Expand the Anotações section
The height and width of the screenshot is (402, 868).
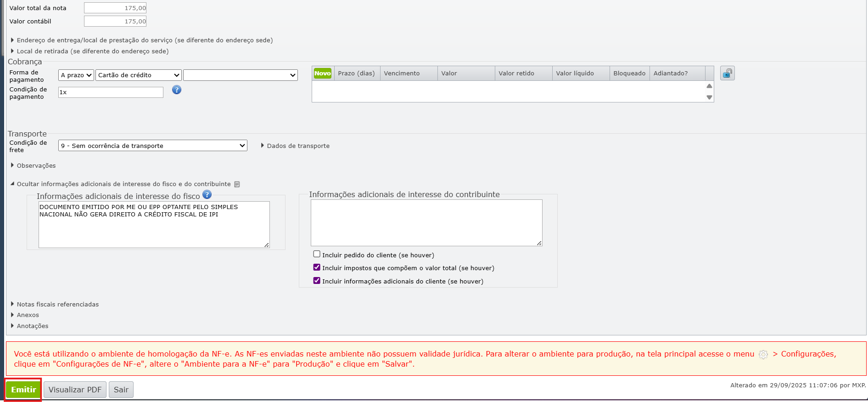[29, 326]
